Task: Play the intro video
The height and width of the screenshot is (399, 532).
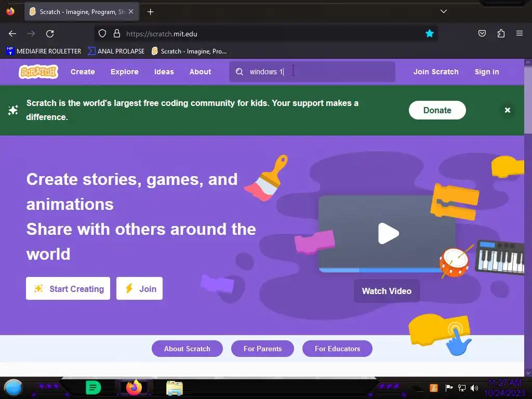Action: pyautogui.click(x=388, y=233)
